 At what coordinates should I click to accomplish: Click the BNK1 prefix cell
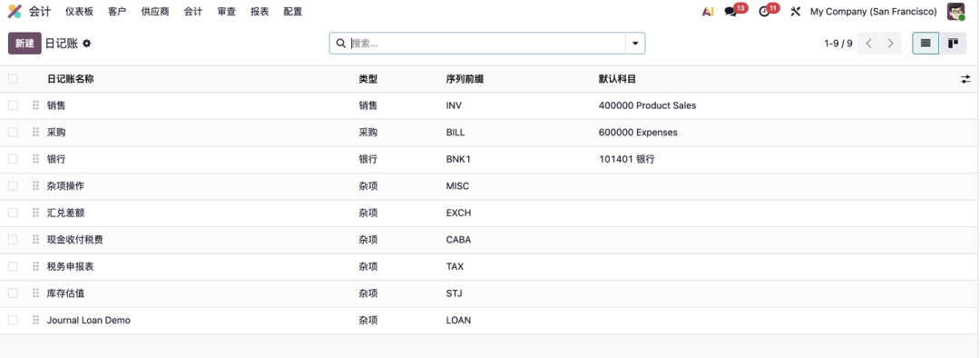click(x=458, y=160)
